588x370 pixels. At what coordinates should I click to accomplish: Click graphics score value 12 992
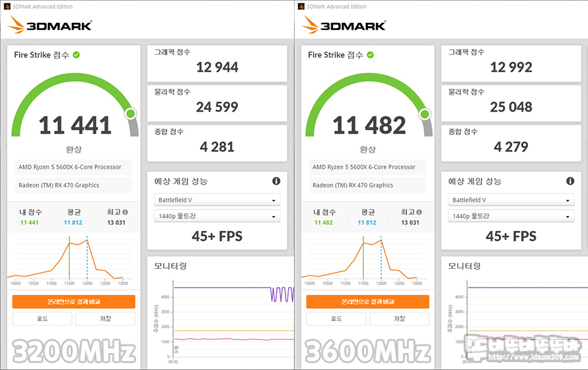(x=511, y=67)
